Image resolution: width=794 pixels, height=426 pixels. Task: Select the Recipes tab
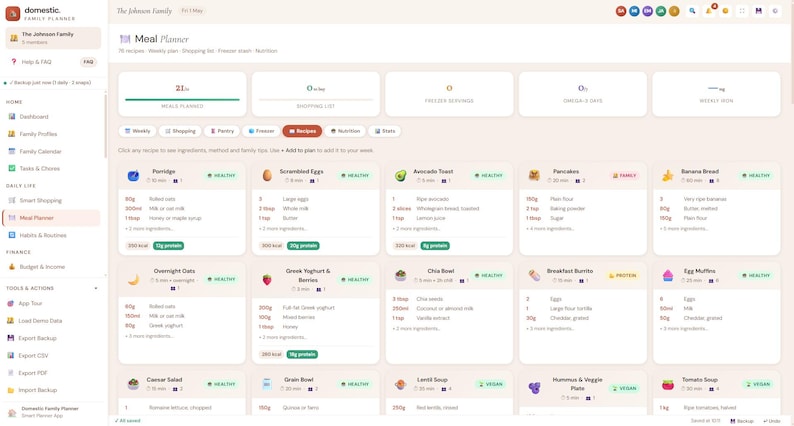[302, 131]
